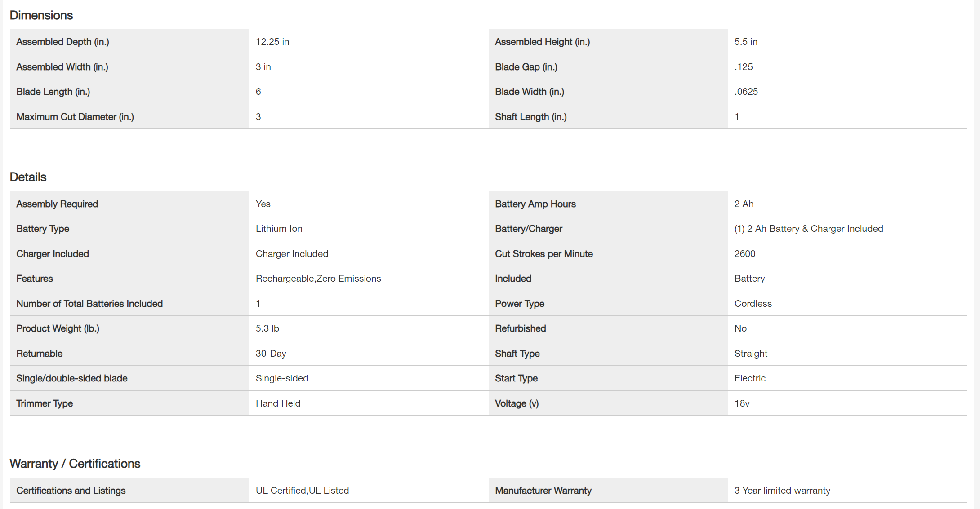Click the UL Certified,UL Listed value
980x509 pixels.
[302, 491]
